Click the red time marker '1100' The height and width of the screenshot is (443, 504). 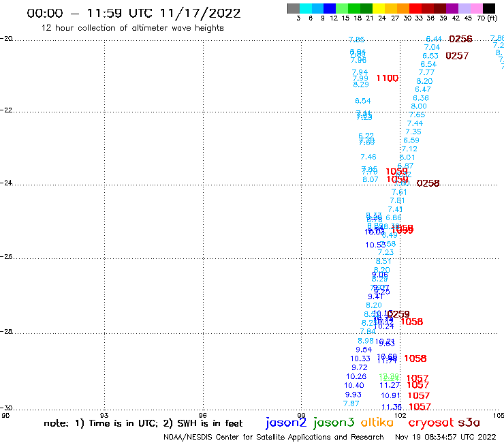[388, 78]
